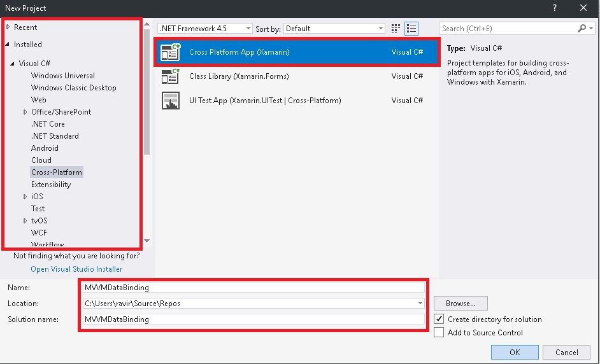Select the Cross-Platform category
Viewport: 600px width, 364px height.
57,172
